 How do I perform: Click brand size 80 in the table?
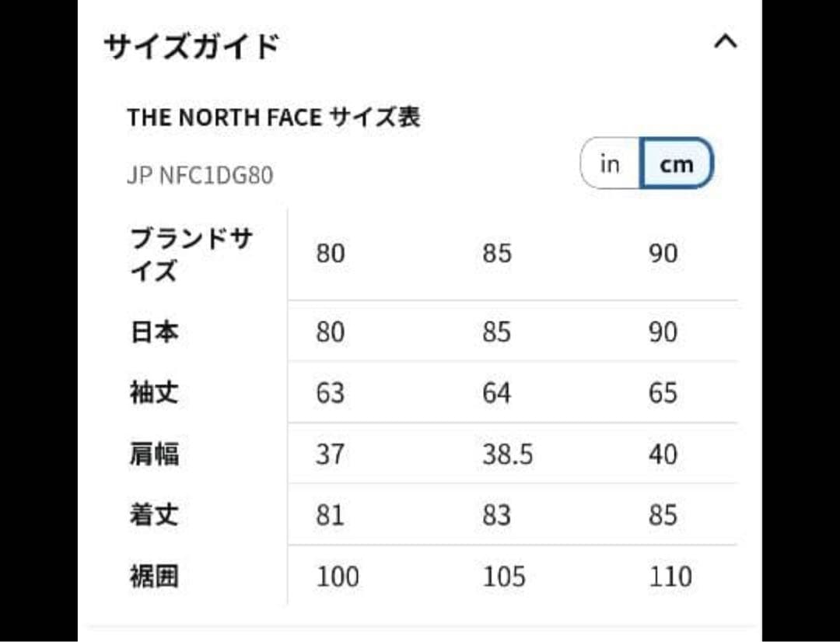pos(331,253)
